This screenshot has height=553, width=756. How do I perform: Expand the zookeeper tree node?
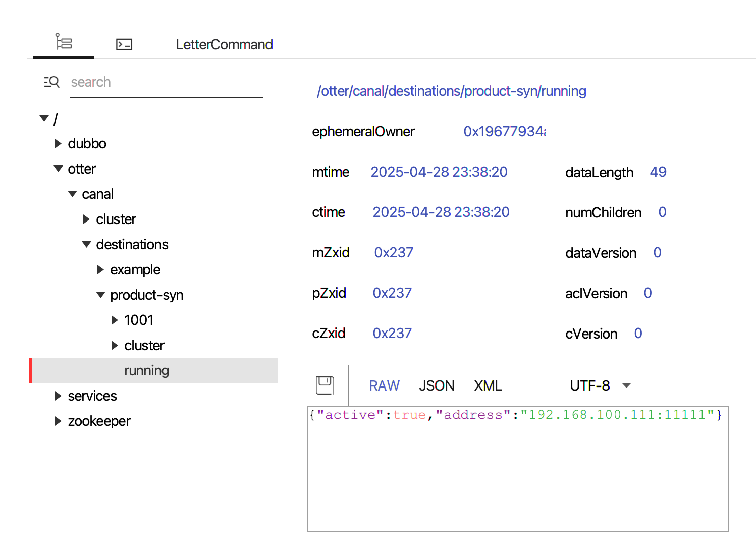59,421
